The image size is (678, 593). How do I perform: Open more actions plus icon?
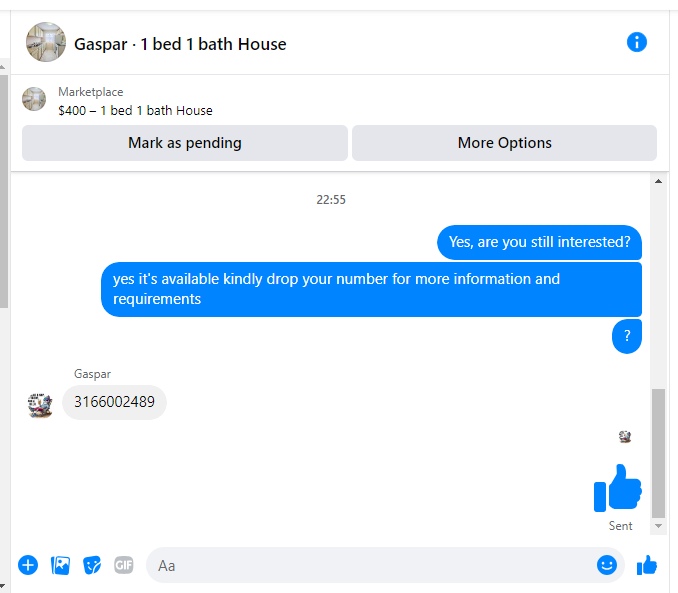click(28, 565)
